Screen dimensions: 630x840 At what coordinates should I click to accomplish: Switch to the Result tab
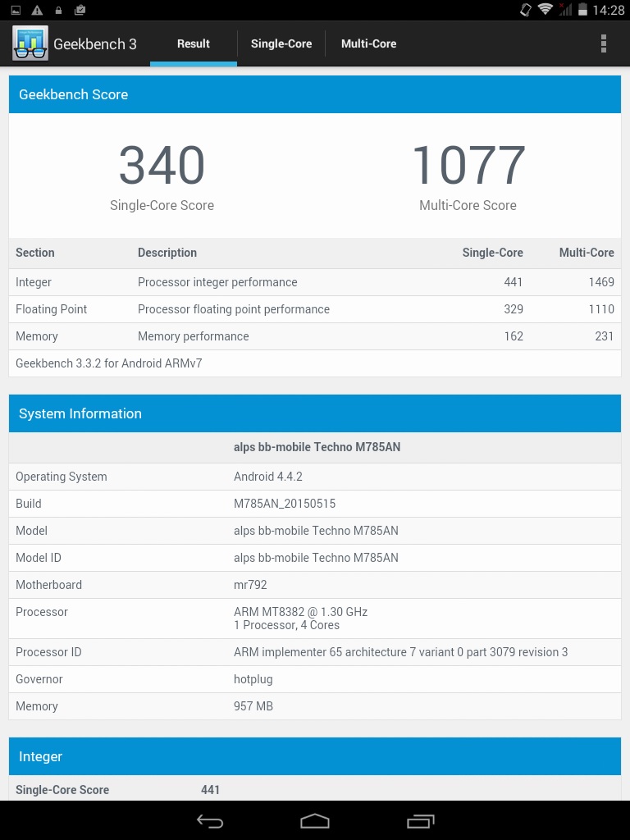[x=194, y=44]
